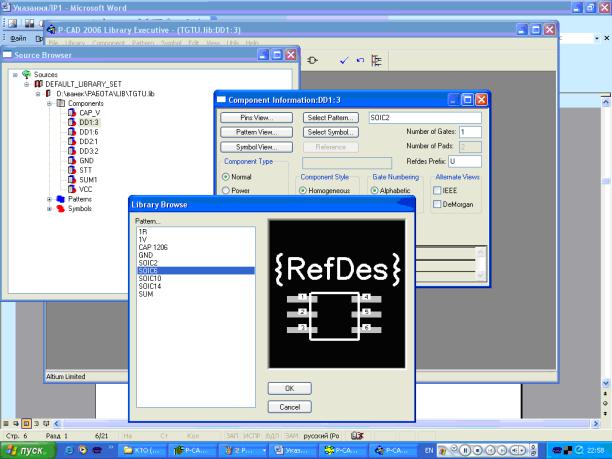Toggle the IEEE alternate view checkbox
Viewport: 612px width, 459px height.
coord(437,190)
